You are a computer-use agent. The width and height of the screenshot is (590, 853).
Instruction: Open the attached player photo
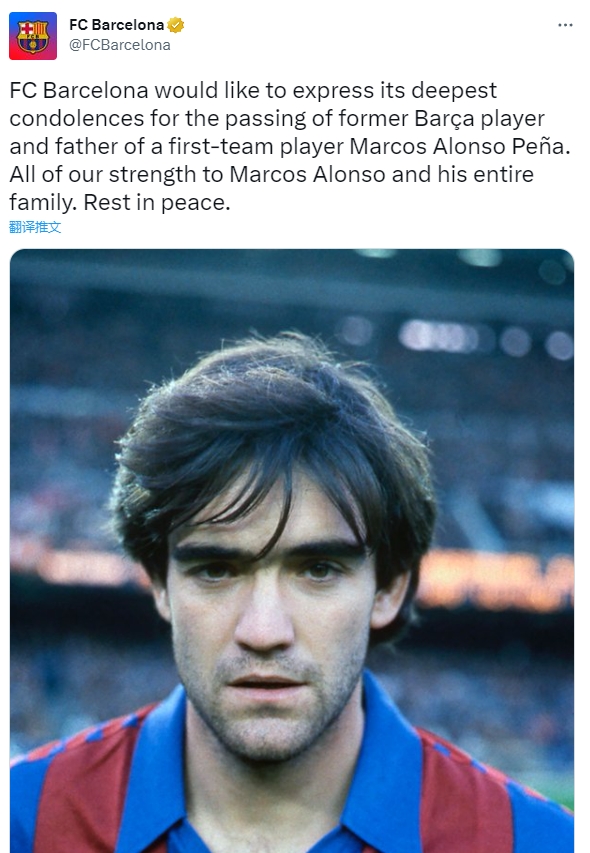pos(292,551)
